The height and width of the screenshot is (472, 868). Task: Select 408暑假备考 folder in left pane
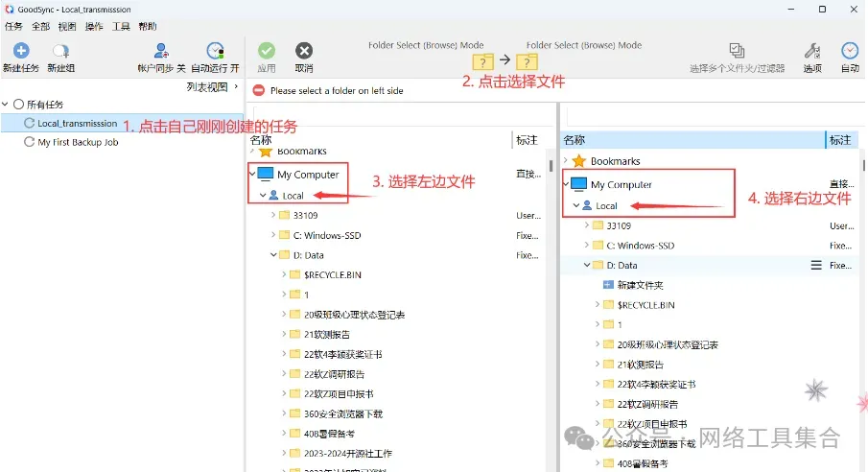click(329, 434)
